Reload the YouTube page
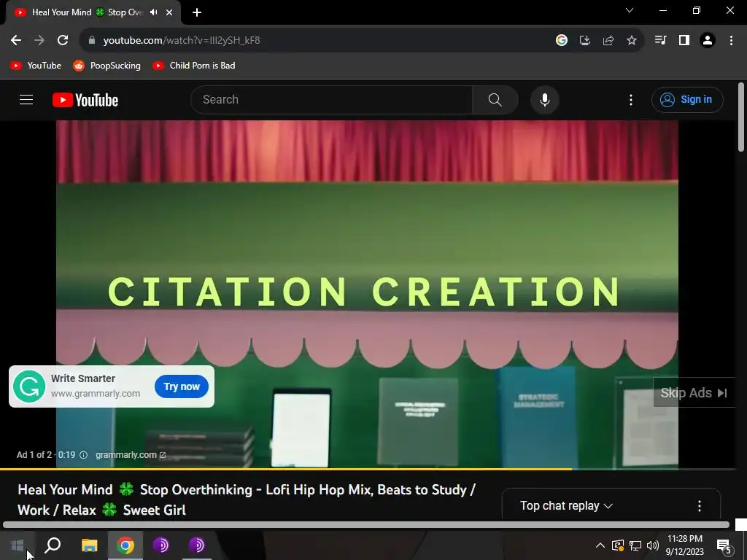747x560 pixels. pos(63,41)
